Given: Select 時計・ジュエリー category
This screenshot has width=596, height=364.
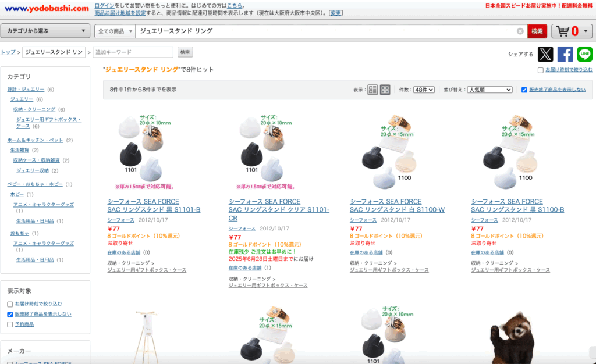Looking at the screenshot, I should [26, 90].
